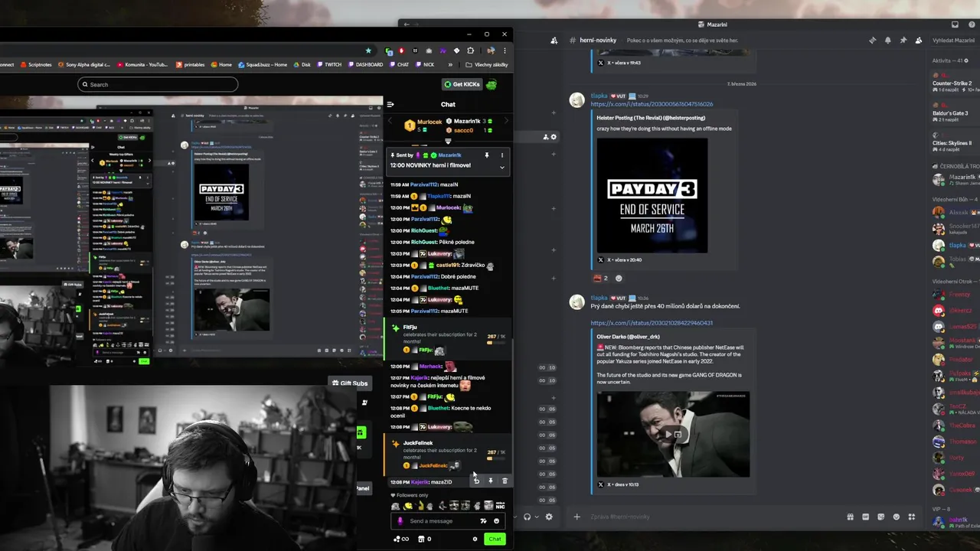Open Discord threads icon in channel header
This screenshot has width=980, height=551.
point(872,40)
